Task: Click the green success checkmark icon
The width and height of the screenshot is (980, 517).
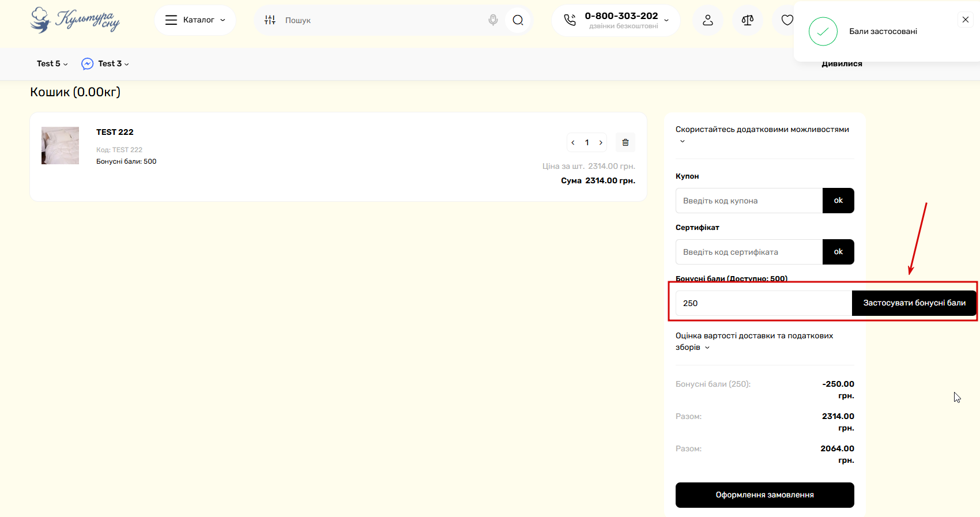Action: coord(823,31)
